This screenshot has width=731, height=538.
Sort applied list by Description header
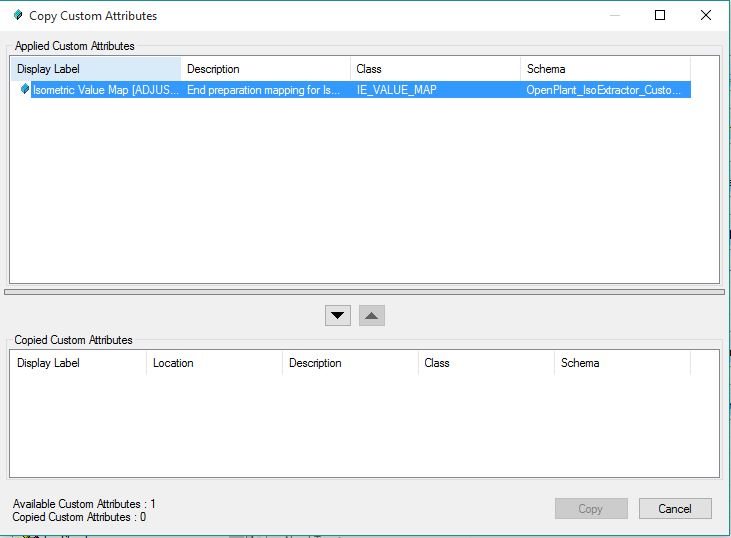[x=265, y=69]
